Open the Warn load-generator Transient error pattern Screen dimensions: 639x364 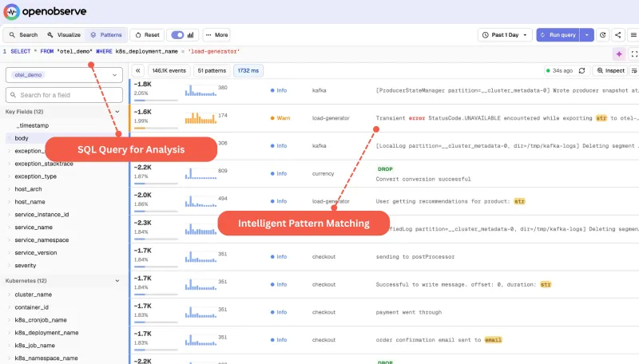point(384,118)
